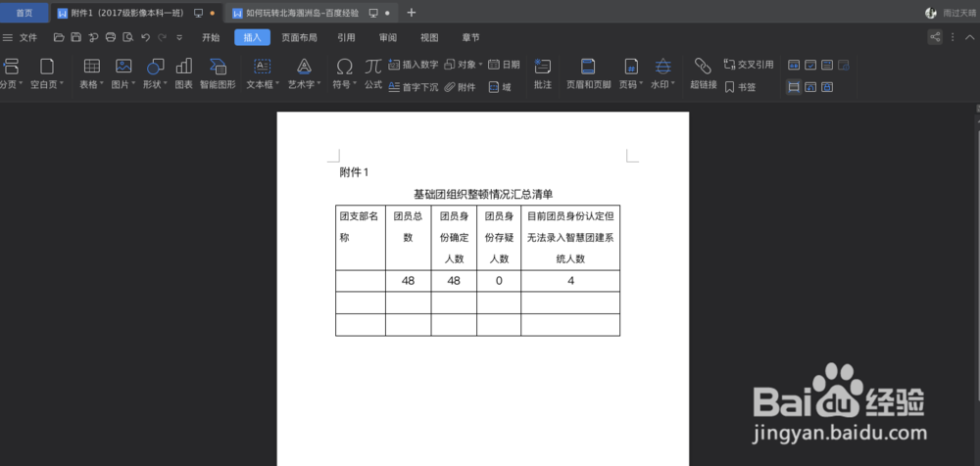Click the Print icon in quick access toolbar
This screenshot has height=466, width=980.
click(x=111, y=37)
